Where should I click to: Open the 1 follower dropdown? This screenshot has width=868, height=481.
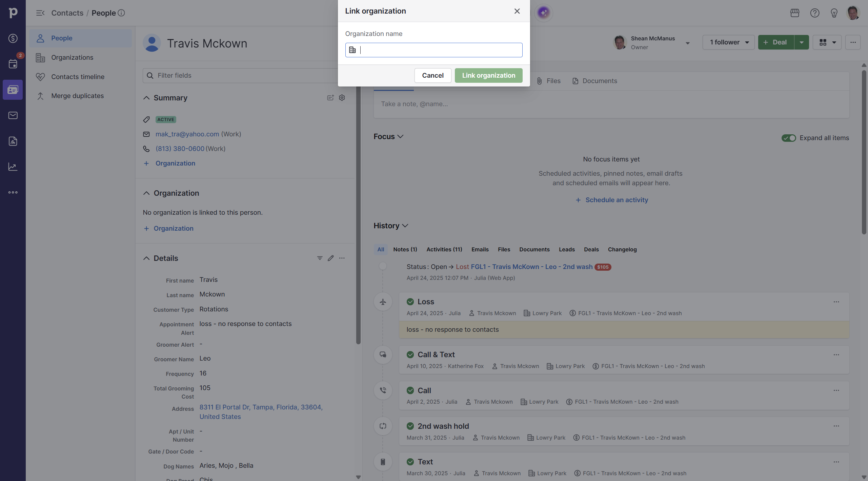tap(728, 42)
